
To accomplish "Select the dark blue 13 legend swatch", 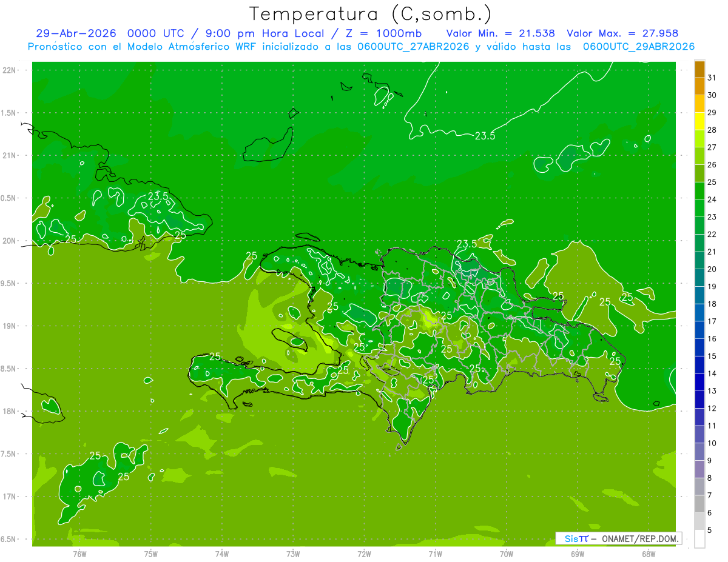I will [699, 383].
